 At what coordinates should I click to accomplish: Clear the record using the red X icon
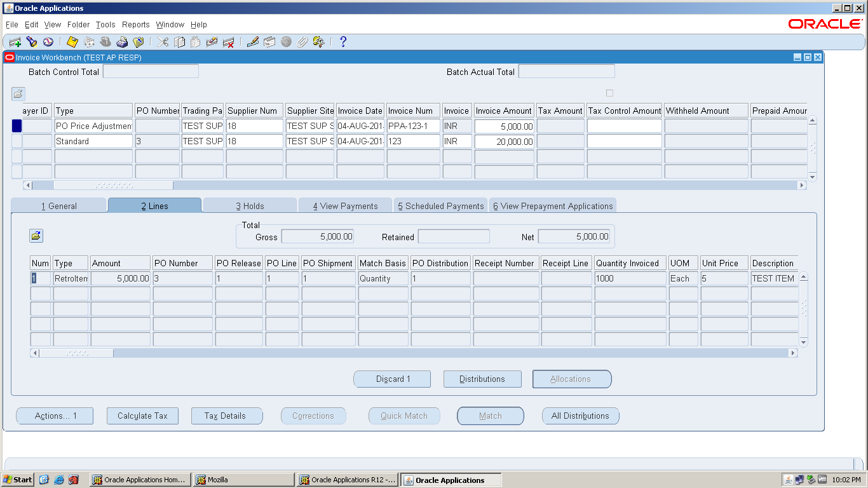(x=228, y=42)
